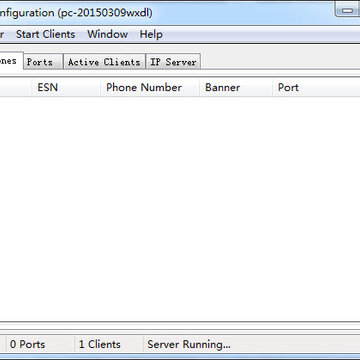
Task: Click inside the empty phone list area
Action: click(180, 208)
